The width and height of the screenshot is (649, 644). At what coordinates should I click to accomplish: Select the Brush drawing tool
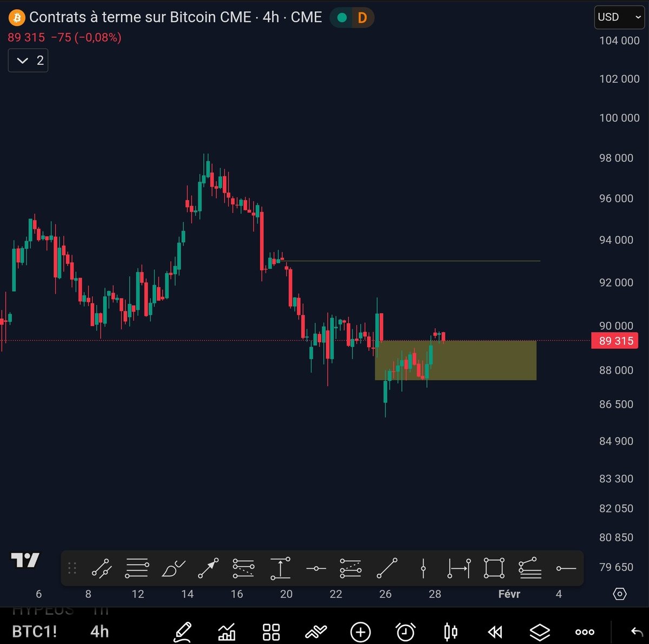point(173,568)
